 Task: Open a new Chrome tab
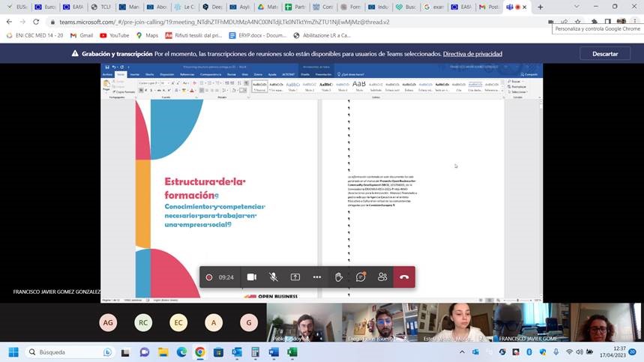[x=540, y=7]
